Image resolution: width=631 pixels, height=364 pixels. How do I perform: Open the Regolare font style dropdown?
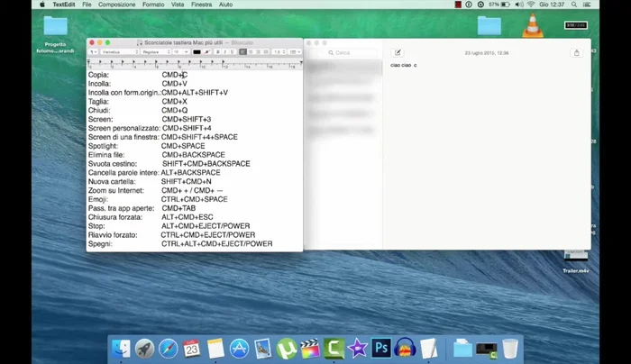(153, 52)
